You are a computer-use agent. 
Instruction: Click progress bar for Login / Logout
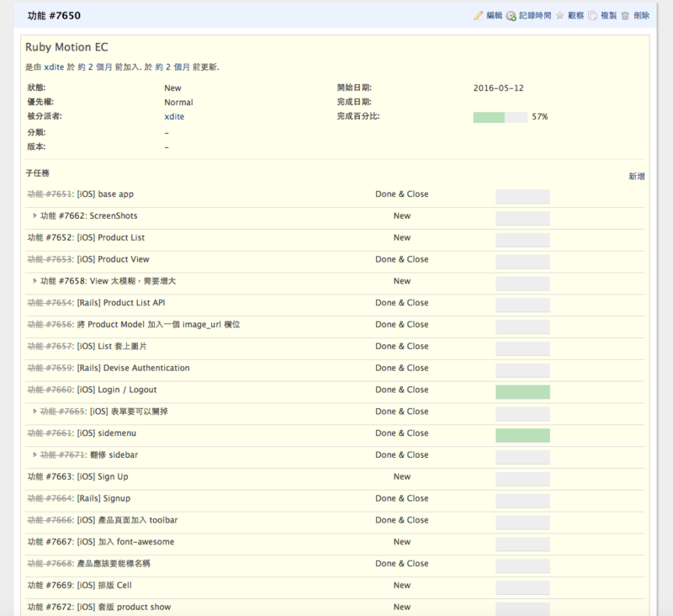[x=522, y=392]
